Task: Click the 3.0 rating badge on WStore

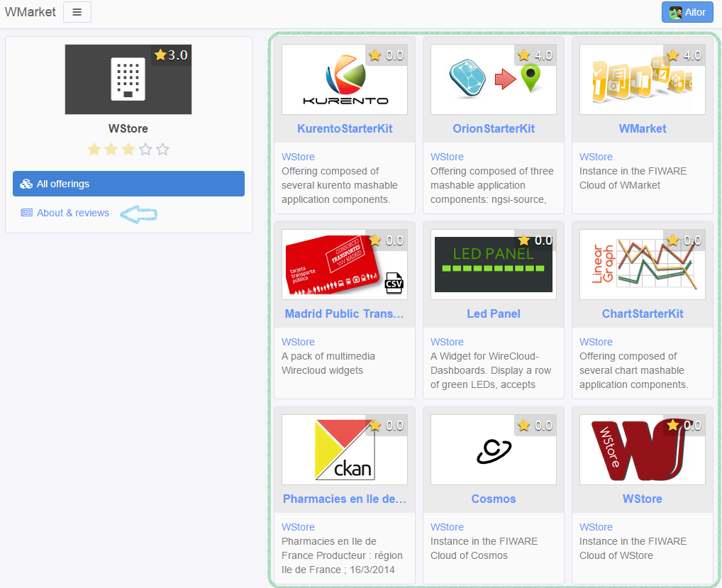Action: point(172,55)
